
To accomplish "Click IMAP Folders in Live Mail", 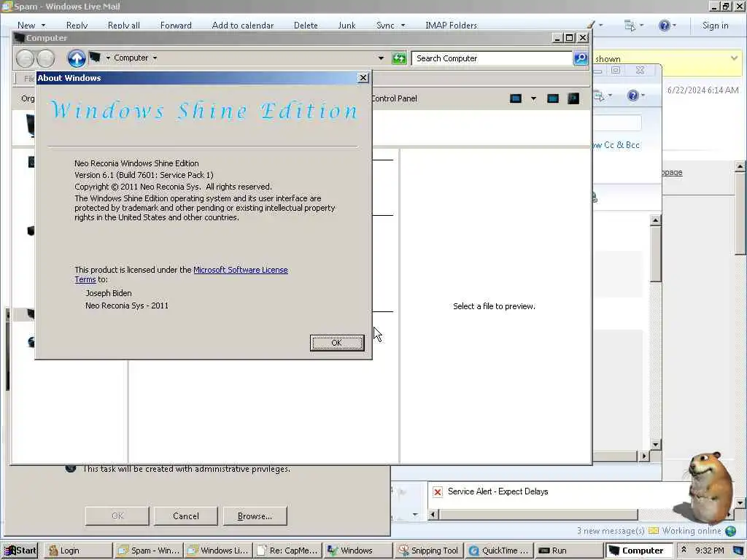I will (451, 26).
